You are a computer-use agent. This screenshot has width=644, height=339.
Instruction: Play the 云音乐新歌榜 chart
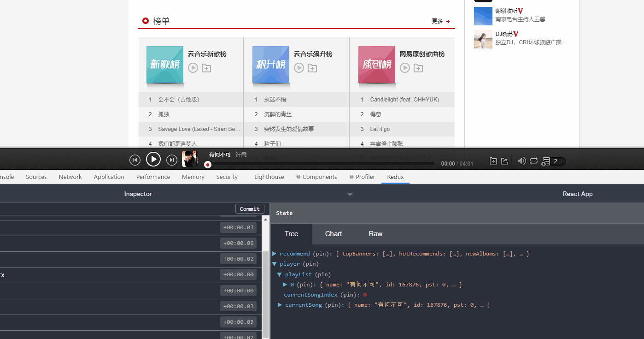coord(193,68)
